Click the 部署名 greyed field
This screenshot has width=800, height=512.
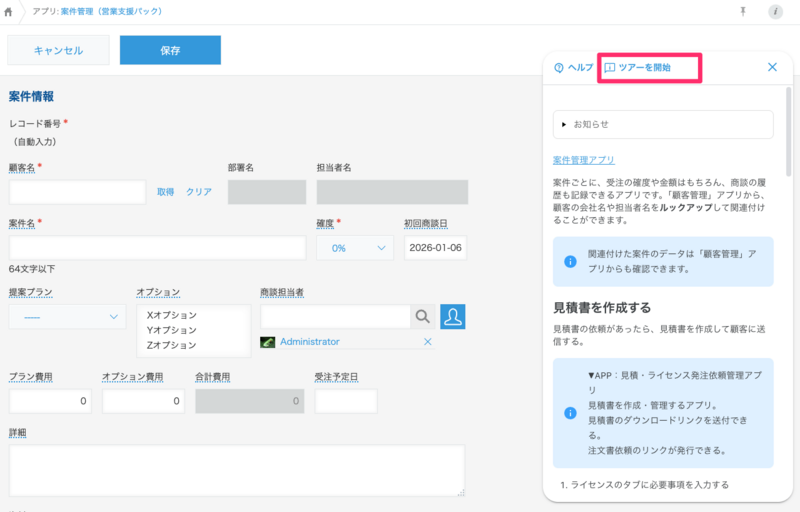[267, 192]
